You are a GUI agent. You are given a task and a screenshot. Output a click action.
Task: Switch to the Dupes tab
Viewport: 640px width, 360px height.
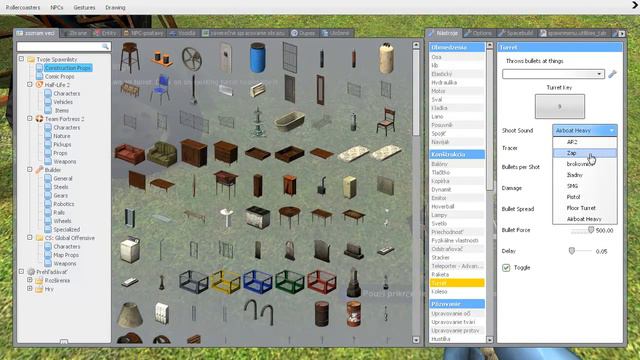pos(304,33)
